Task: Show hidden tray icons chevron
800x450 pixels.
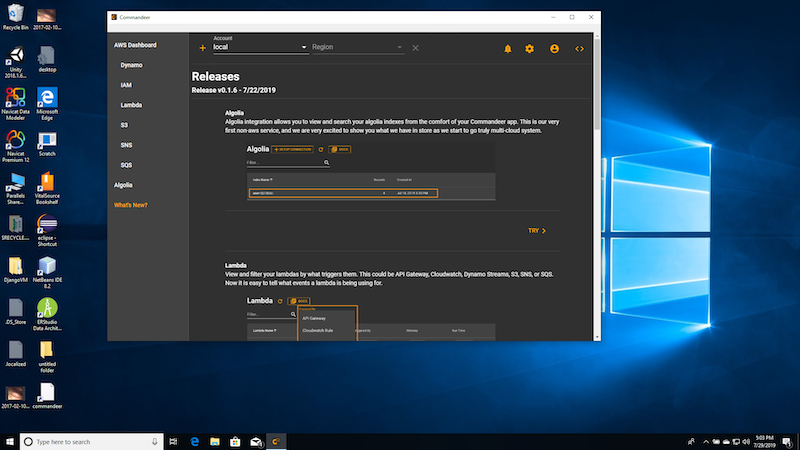Action: (706, 442)
